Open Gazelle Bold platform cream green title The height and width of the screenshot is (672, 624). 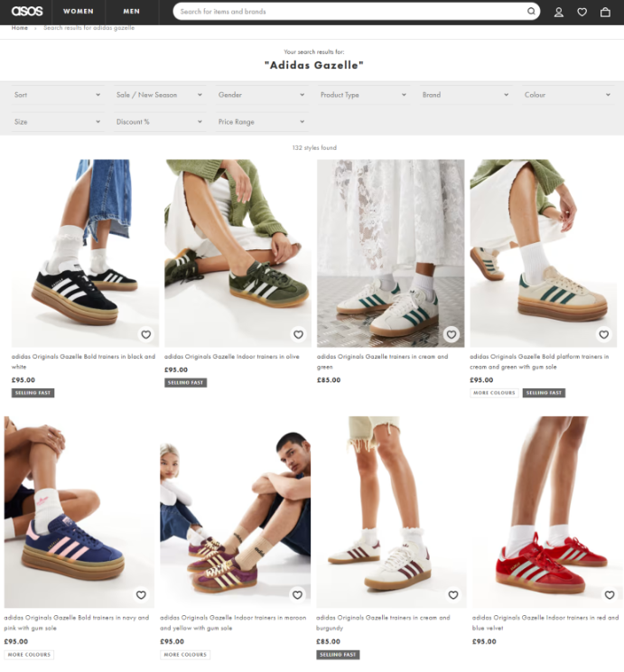[x=539, y=361]
